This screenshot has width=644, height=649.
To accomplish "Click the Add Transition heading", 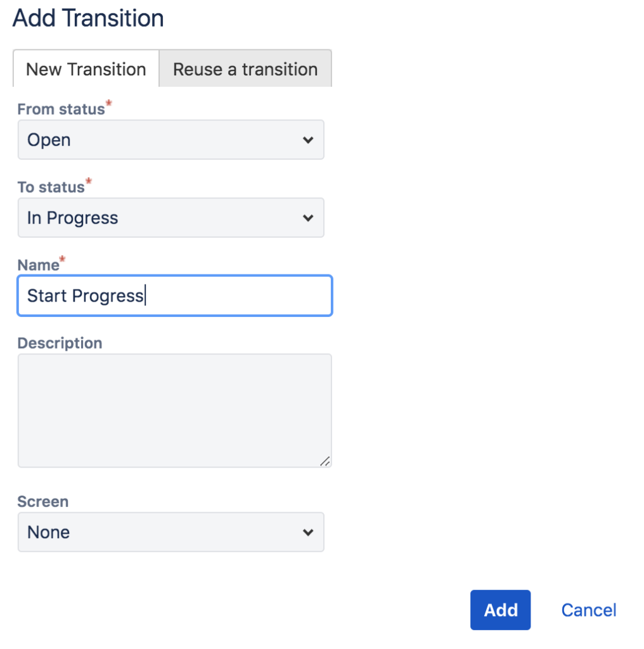I will pos(87,18).
